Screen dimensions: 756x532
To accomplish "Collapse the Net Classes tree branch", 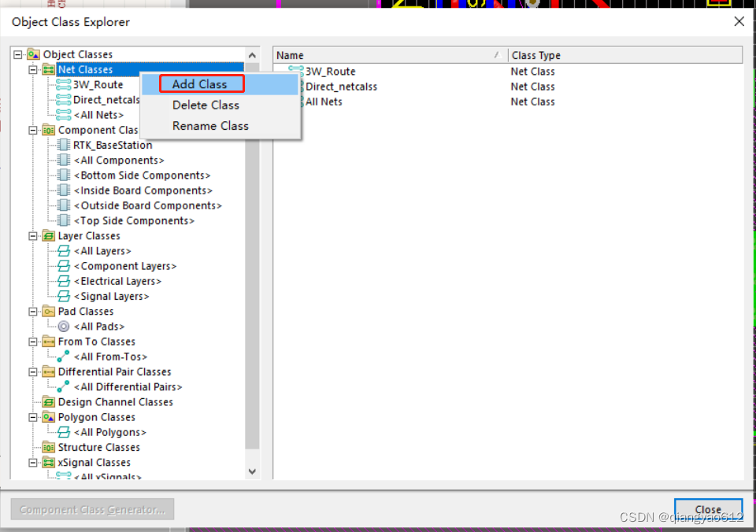I will tap(31, 68).
